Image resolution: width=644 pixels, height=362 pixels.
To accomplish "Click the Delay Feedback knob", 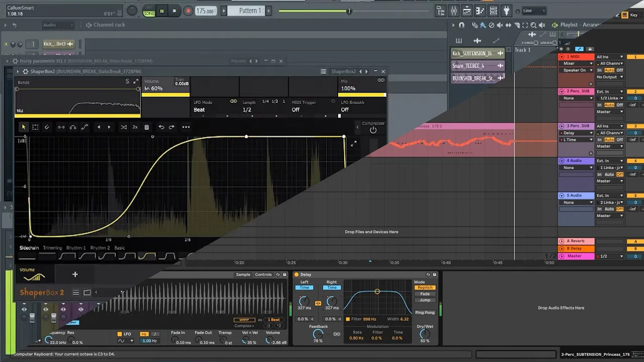I will 318,334.
